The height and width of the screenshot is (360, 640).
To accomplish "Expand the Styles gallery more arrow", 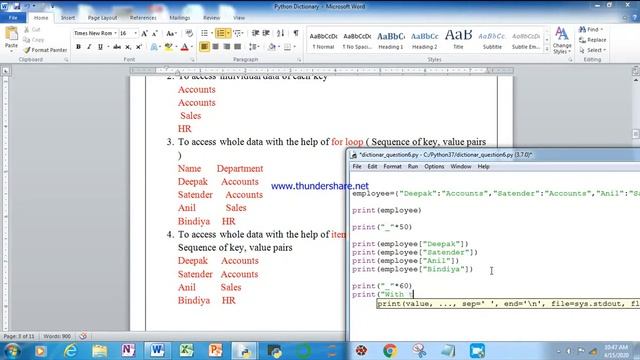I will 547,49.
